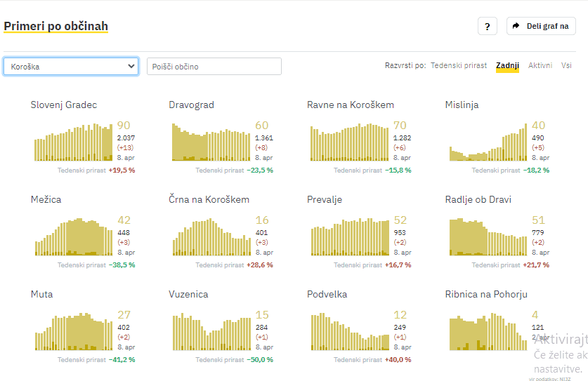Viewport: 588px width, 381px height.
Task: Click the Radlje ob Dravi chart
Action: pyautogui.click(x=488, y=237)
